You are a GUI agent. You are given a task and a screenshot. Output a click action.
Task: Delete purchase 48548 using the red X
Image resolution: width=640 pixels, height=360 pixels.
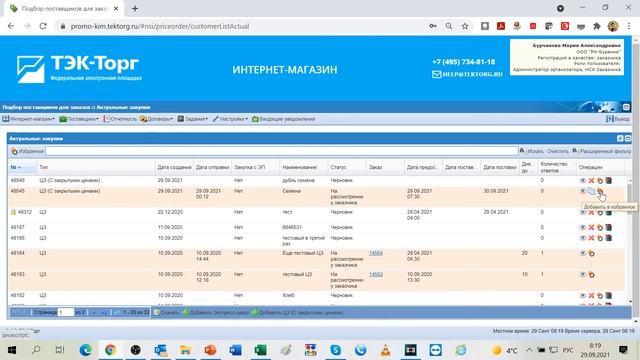click(591, 180)
